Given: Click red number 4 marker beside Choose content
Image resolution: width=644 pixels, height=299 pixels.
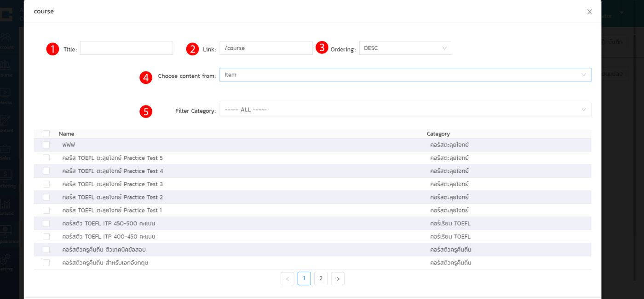Looking at the screenshot, I should tap(146, 77).
